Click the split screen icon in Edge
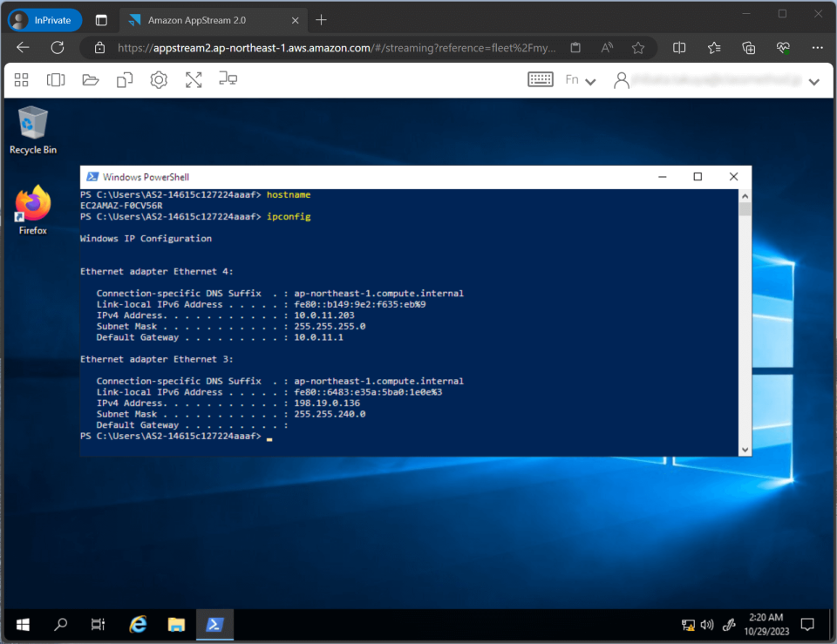Viewport: 837px width, 644px height. 679,48
